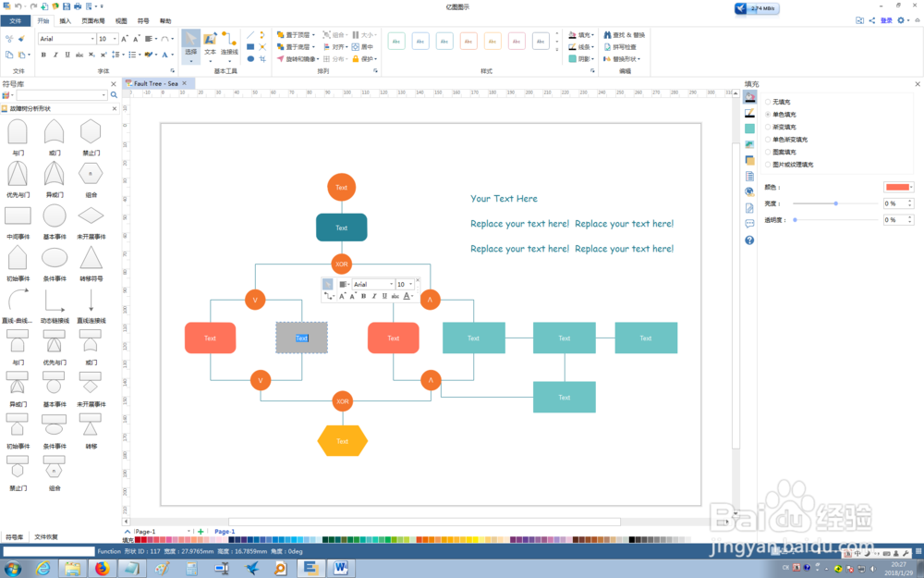
Task: Click the print icon in quick access toolbar
Action: 78,6
